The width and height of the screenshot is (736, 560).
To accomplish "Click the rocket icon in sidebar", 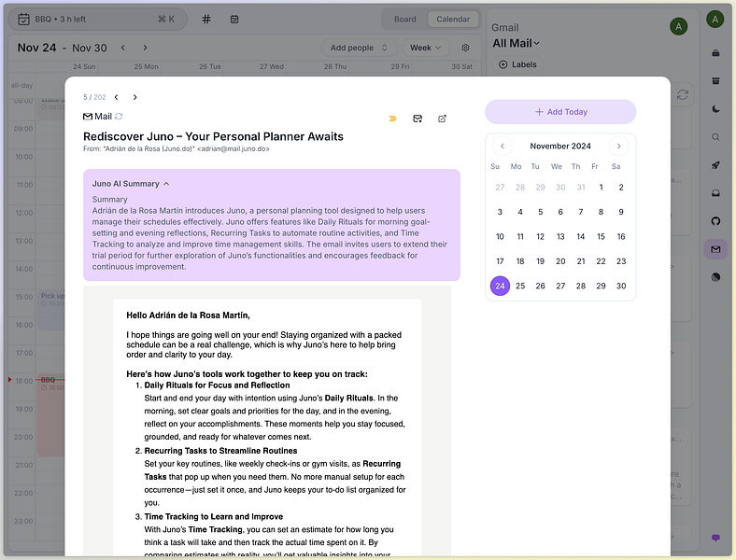I will point(715,165).
